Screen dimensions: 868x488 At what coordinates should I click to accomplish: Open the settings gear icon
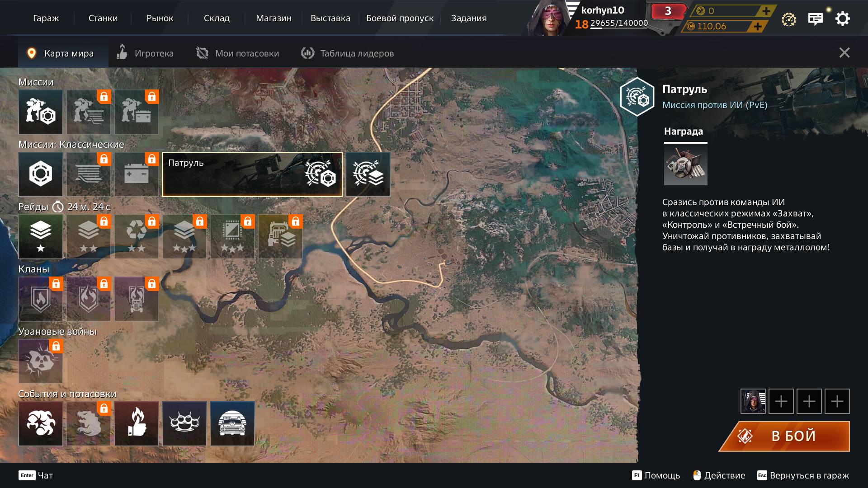coord(842,19)
